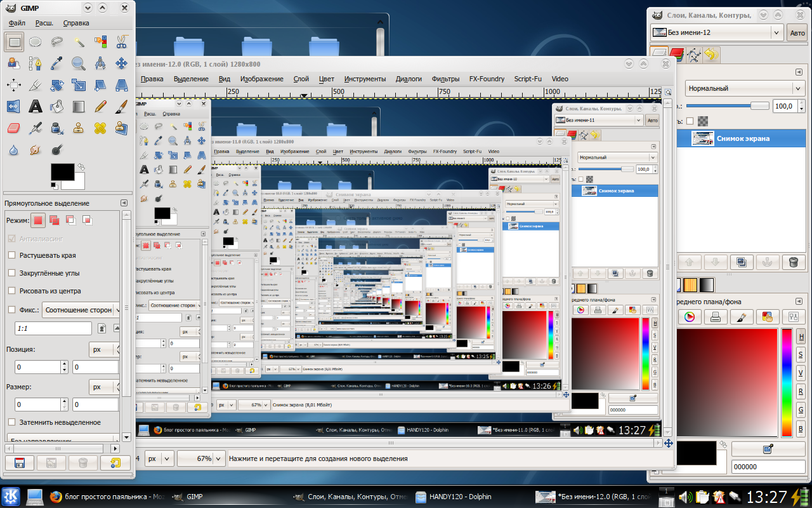Open the Без имени-12 image selector dropdown

click(x=717, y=32)
